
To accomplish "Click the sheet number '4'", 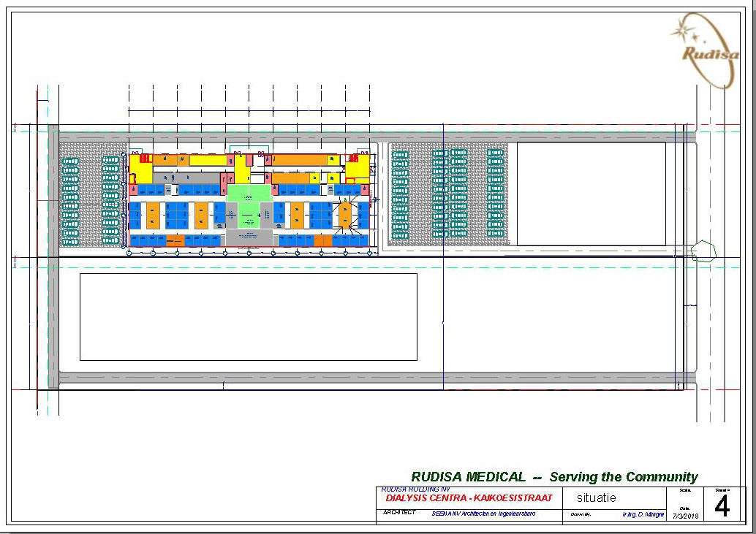I will 722,506.
